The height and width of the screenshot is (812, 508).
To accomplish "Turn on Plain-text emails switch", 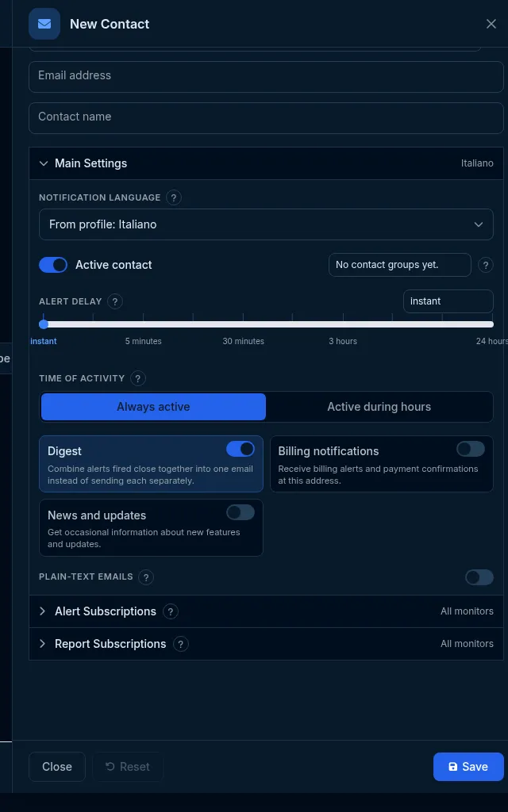I will [479, 577].
